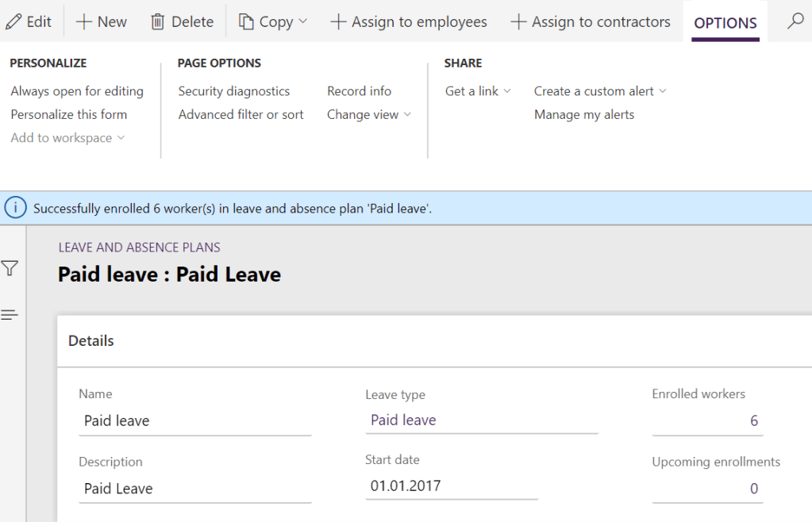Open Security diagnostics
812x522 pixels.
point(234,90)
